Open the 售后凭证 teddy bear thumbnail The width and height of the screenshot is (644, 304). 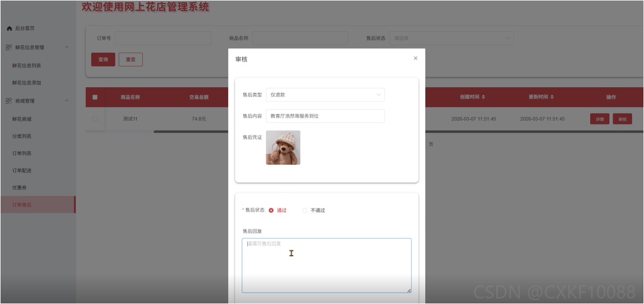283,148
